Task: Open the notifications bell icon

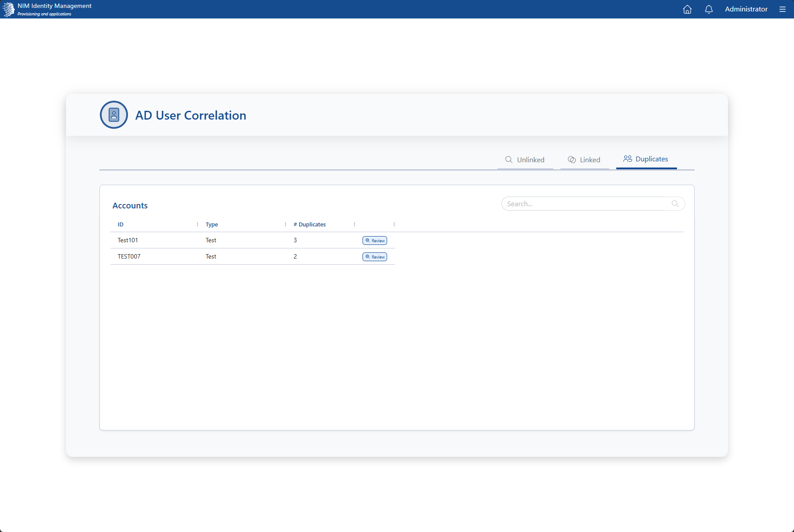Action: [x=709, y=9]
